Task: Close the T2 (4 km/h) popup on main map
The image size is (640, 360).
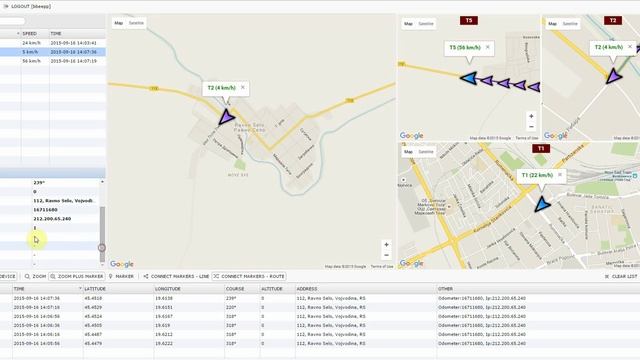Action: coord(243,87)
